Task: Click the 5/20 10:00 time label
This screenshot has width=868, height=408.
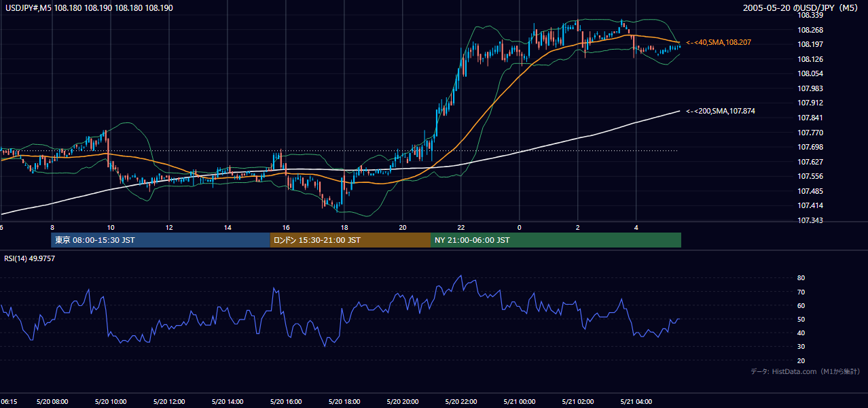Action: (x=111, y=401)
